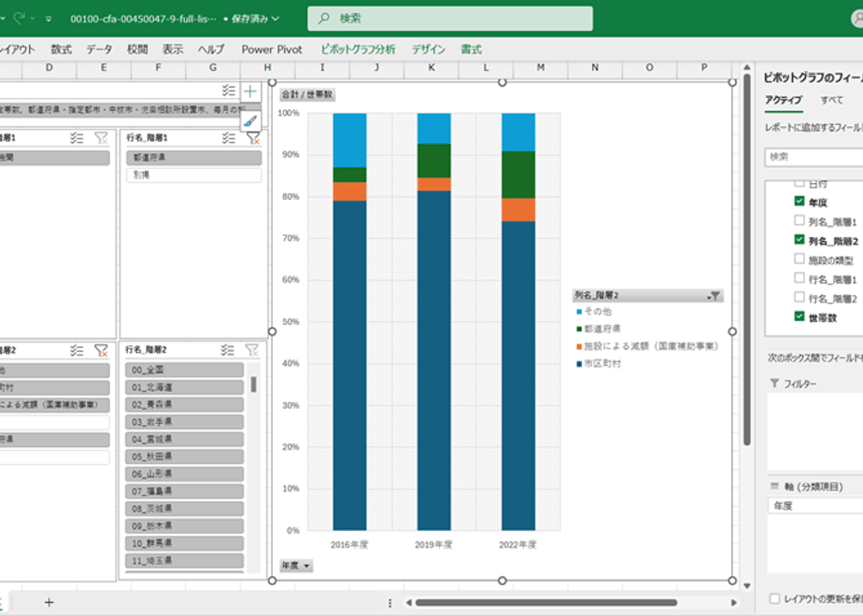Open the 表示 ribbon tab
The image size is (863, 616).
pyautogui.click(x=173, y=49)
